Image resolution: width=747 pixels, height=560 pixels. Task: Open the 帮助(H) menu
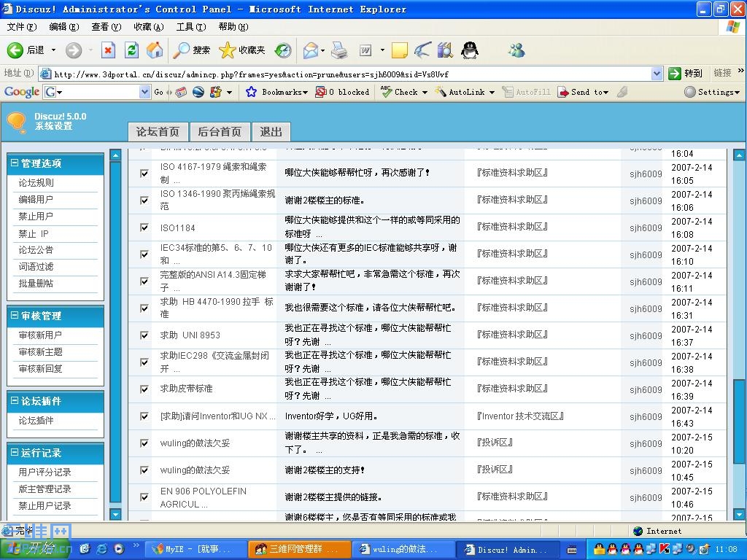[x=233, y=27]
